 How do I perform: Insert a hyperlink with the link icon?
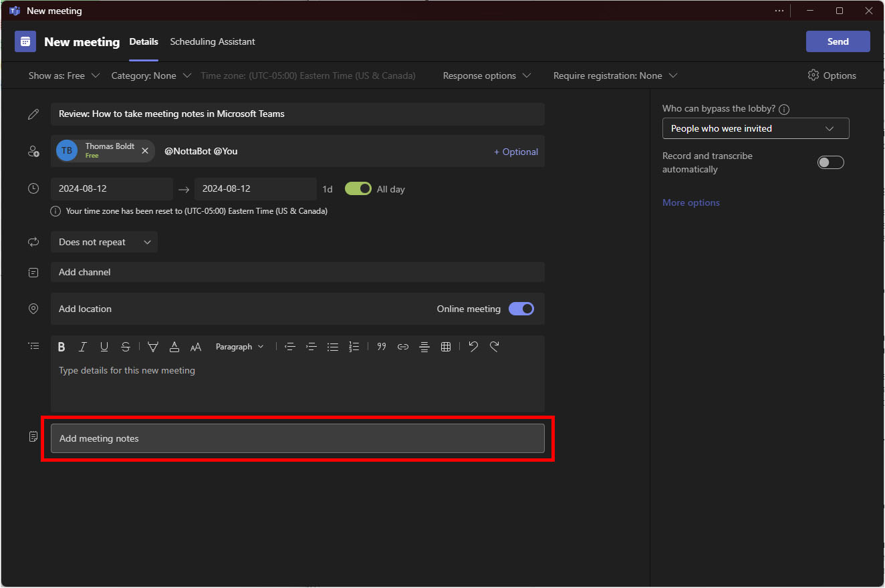pyautogui.click(x=403, y=347)
